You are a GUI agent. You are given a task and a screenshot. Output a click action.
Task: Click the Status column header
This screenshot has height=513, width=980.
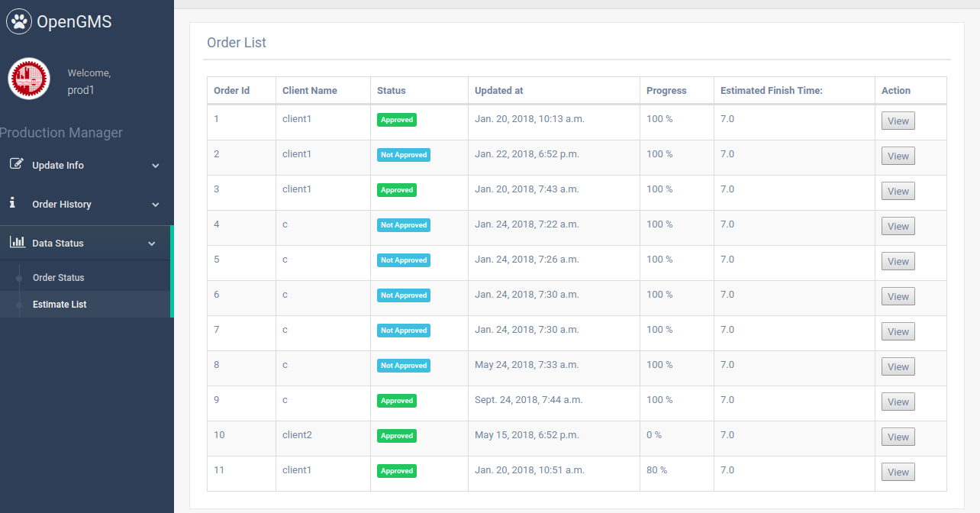click(392, 90)
